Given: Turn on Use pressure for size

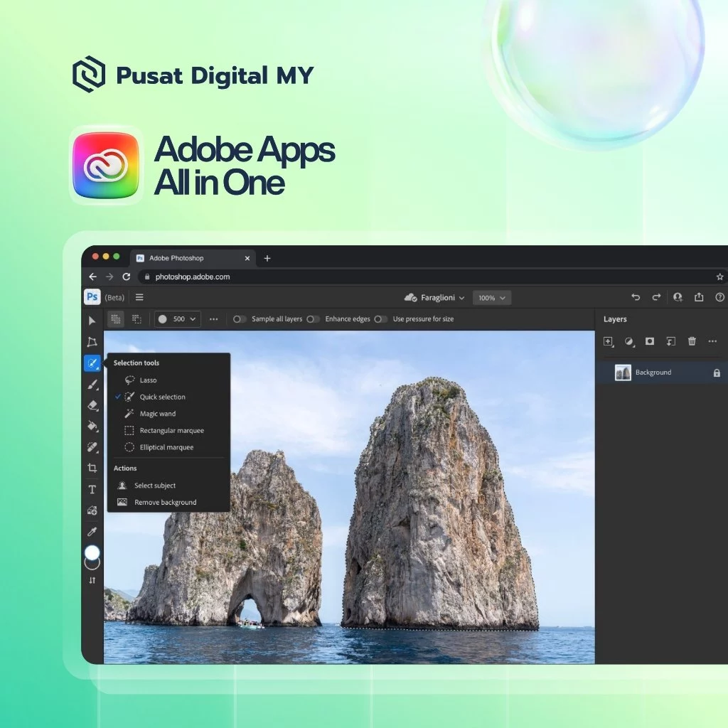Looking at the screenshot, I should (x=381, y=319).
